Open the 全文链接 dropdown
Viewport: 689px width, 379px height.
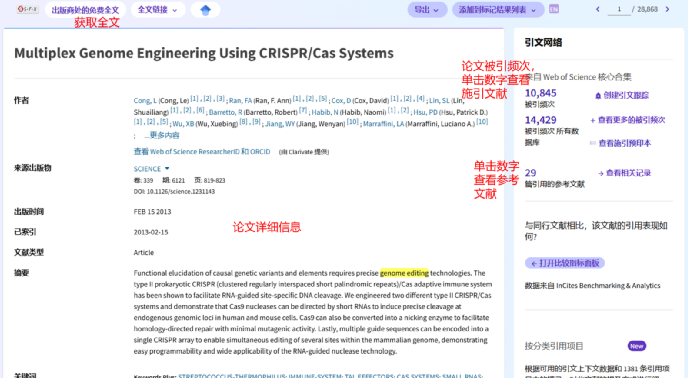click(x=158, y=10)
